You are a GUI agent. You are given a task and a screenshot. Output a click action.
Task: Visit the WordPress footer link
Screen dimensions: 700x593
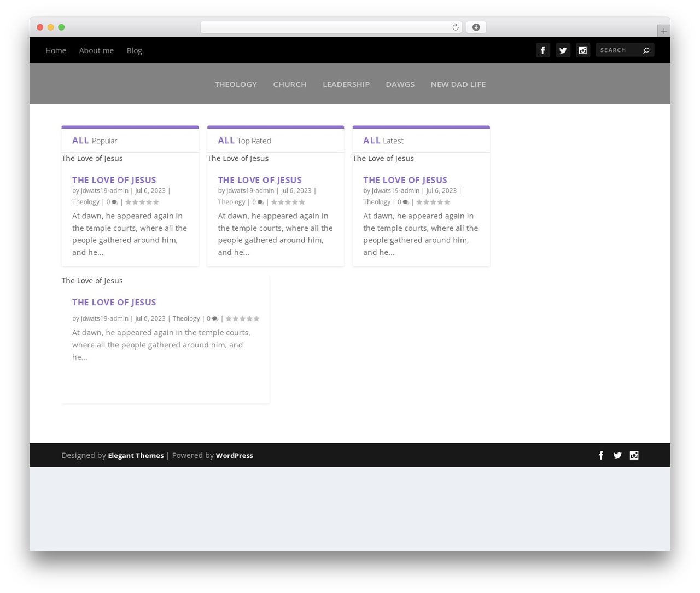pos(234,455)
